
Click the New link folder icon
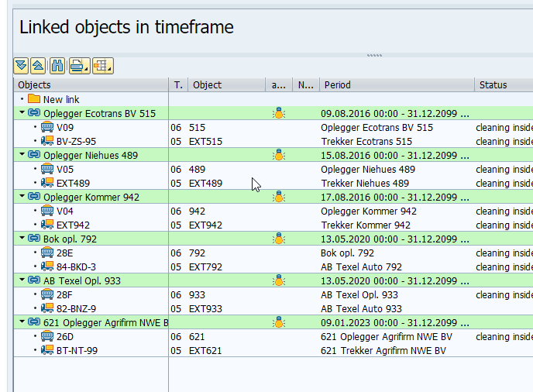coord(34,99)
